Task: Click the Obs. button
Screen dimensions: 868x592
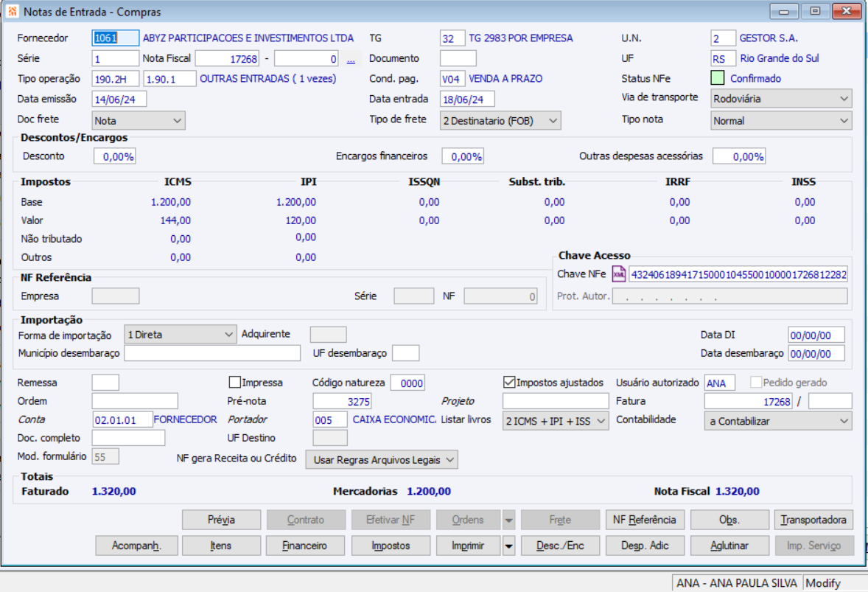Action: (729, 520)
